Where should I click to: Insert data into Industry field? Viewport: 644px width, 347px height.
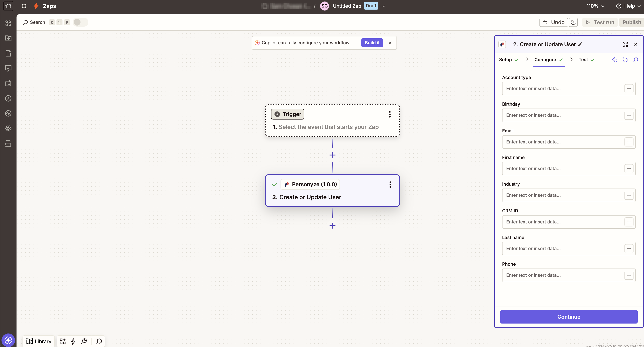629,195
